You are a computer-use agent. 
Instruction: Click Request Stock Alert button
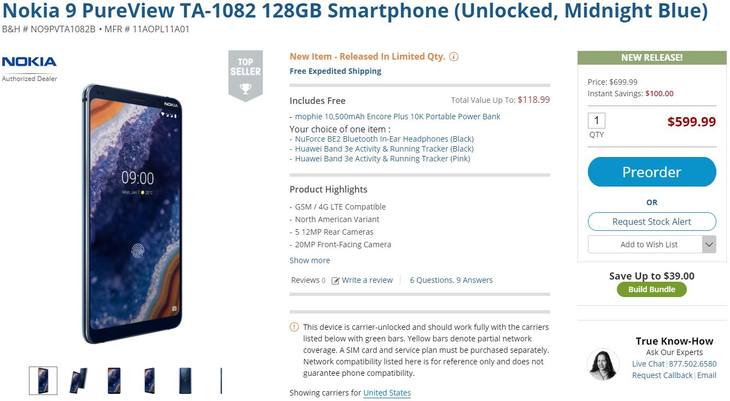tap(652, 222)
